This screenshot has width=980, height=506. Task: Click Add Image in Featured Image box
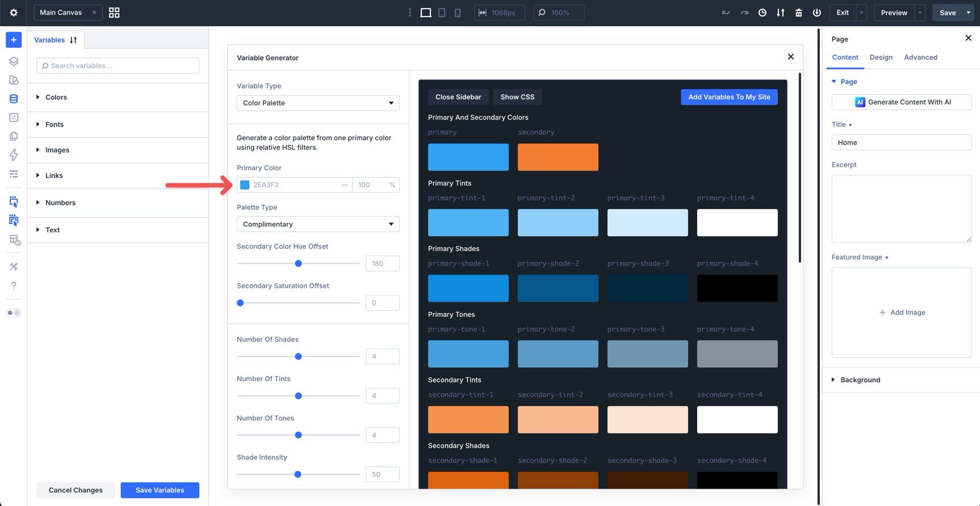(902, 313)
